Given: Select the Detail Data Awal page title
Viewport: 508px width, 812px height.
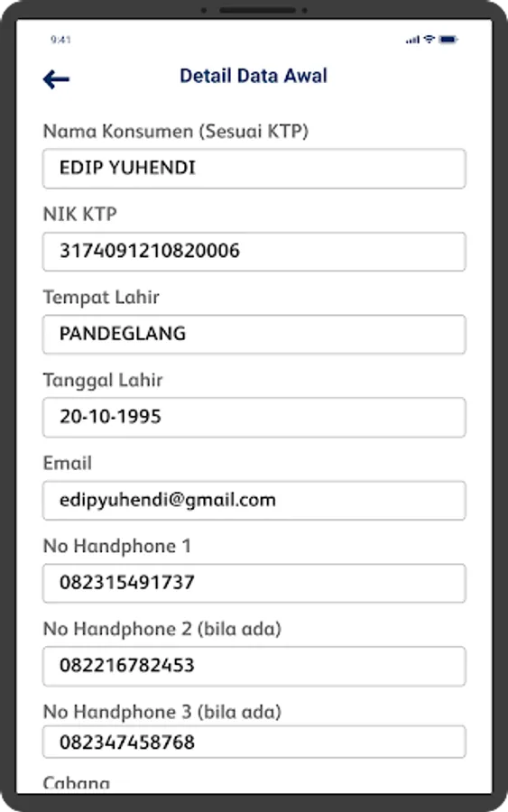Looking at the screenshot, I should [x=254, y=76].
